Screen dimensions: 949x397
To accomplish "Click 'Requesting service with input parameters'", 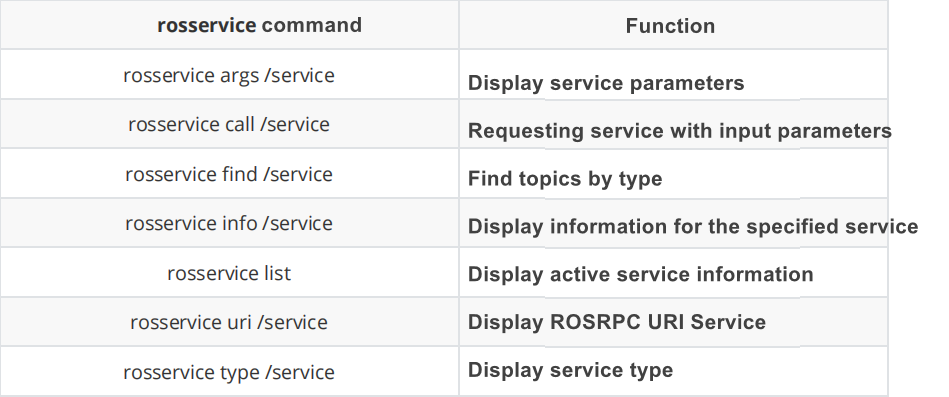I will click(x=680, y=131).
